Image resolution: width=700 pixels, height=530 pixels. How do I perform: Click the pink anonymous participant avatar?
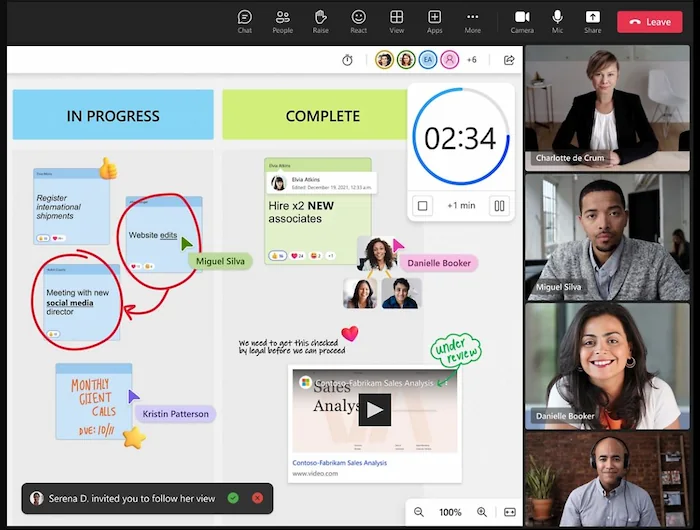pos(450,60)
